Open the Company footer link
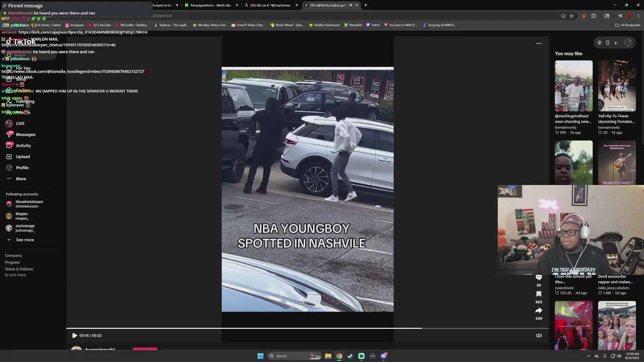 click(14, 255)
